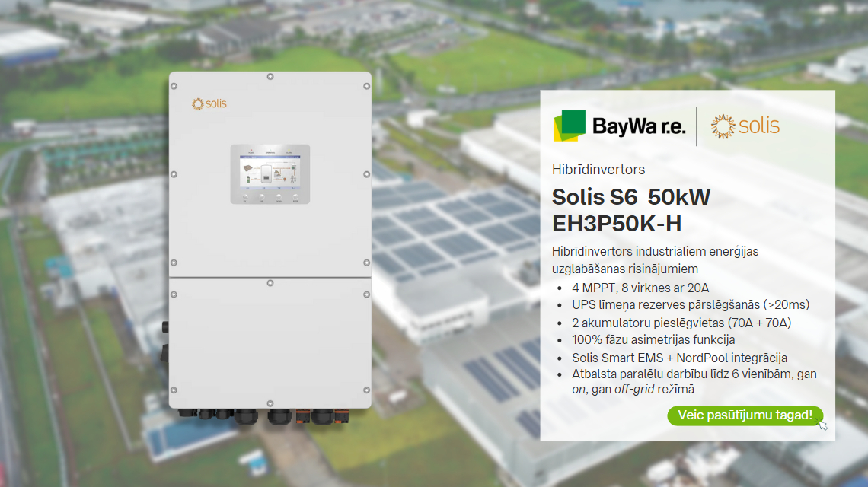Click 'Atbalsta paralēlu darbību līdz 6 vienībām' bullet
868x487 pixels.
(694, 374)
